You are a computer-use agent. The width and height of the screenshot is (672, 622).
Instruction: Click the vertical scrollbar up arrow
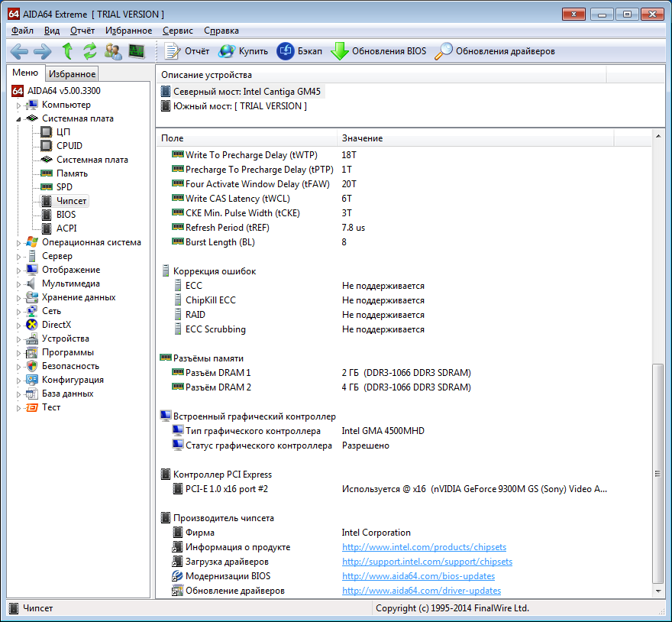point(658,137)
